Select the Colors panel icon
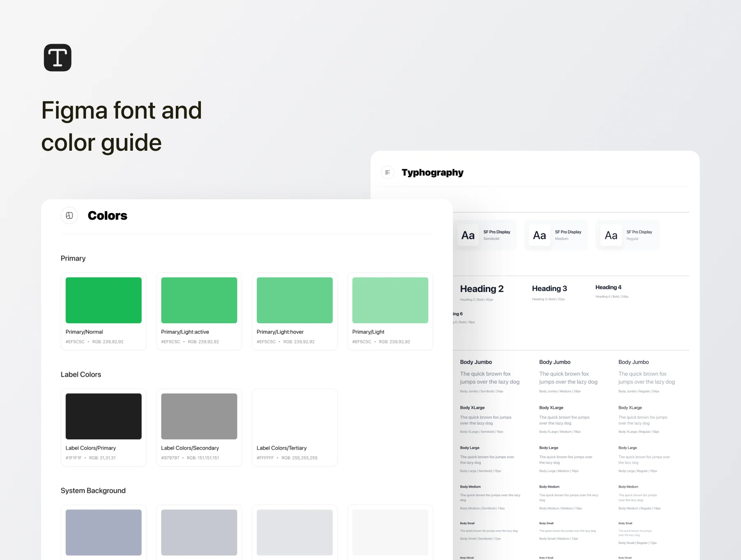Viewport: 741px width, 560px height. coord(69,215)
